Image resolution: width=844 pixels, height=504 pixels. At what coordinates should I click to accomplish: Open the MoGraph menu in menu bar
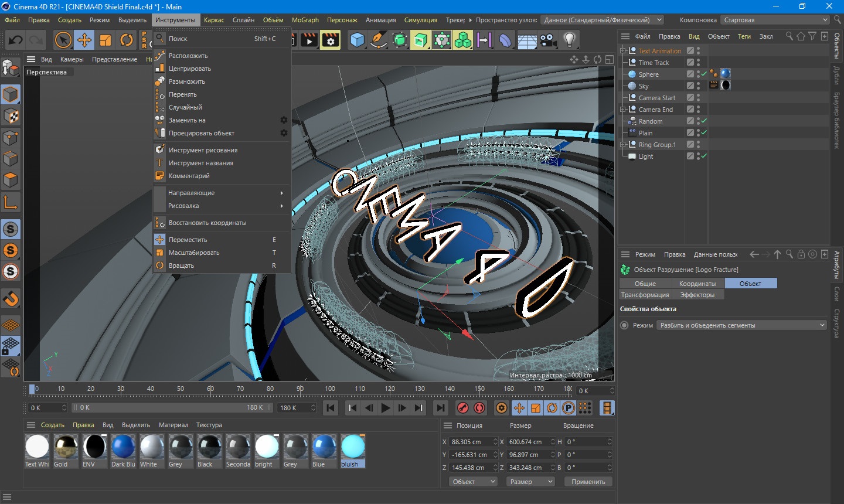click(305, 20)
